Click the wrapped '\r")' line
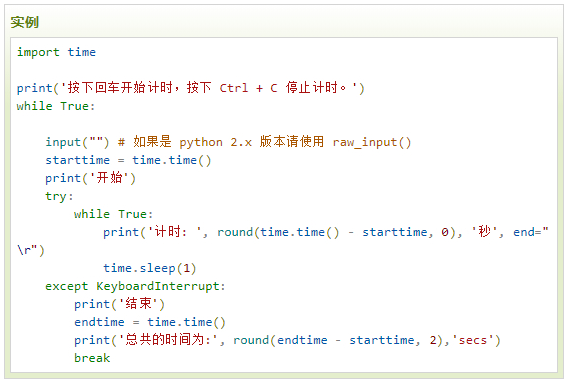This screenshot has width=571, height=386. tap(31, 250)
